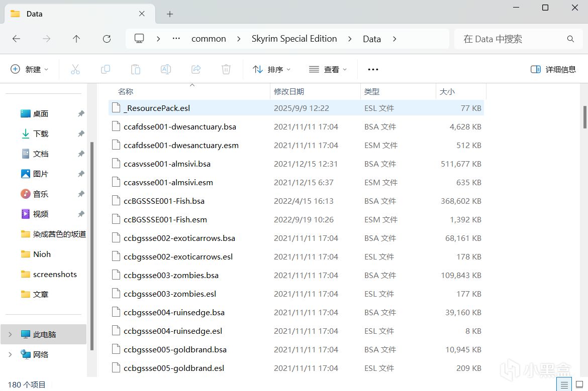Unpin Downloads (下载) using its pin icon
Screen dimensions: 588x391
click(x=81, y=134)
